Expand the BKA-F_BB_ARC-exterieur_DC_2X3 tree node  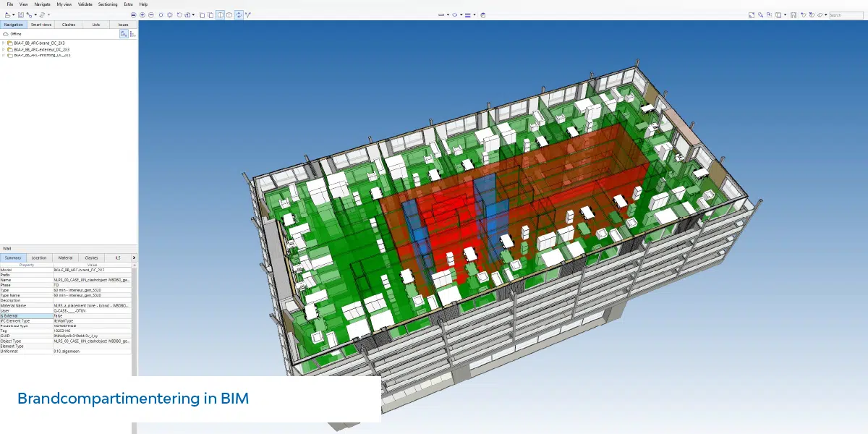[3, 49]
